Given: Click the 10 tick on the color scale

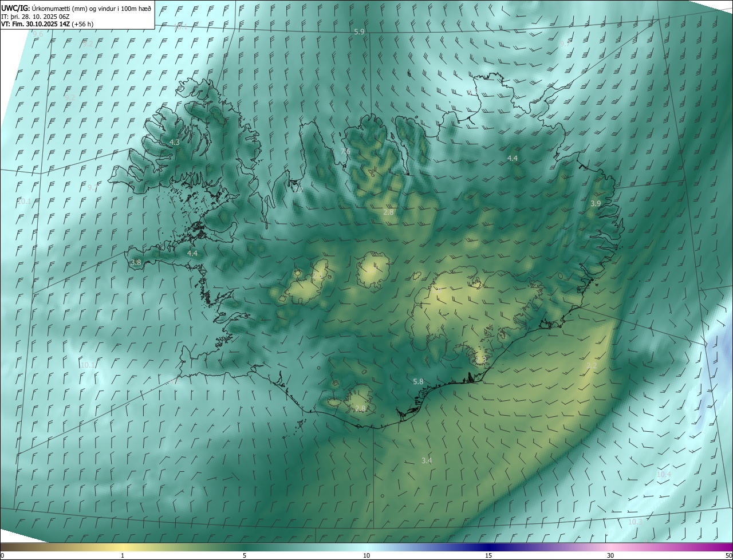Looking at the screenshot, I should tap(366, 555).
